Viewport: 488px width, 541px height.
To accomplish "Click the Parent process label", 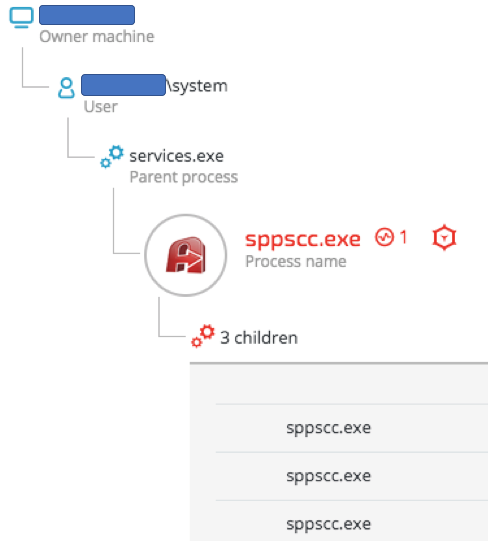I will (184, 177).
